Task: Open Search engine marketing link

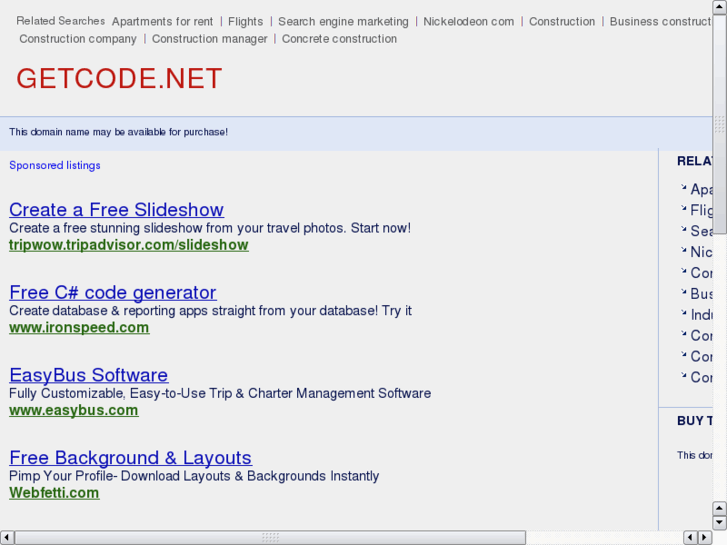Action: tap(343, 22)
